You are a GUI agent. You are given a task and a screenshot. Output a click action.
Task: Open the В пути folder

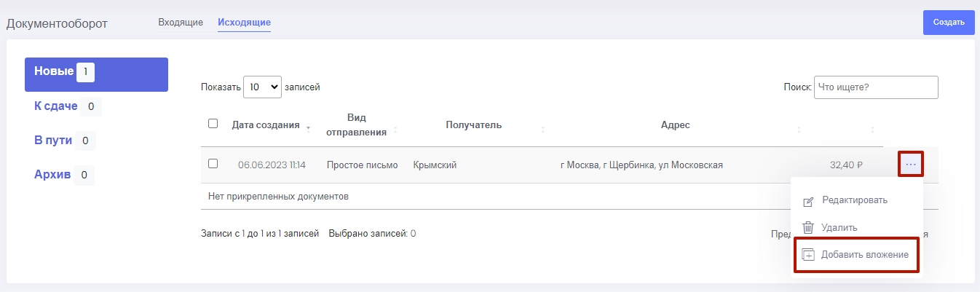tap(53, 141)
